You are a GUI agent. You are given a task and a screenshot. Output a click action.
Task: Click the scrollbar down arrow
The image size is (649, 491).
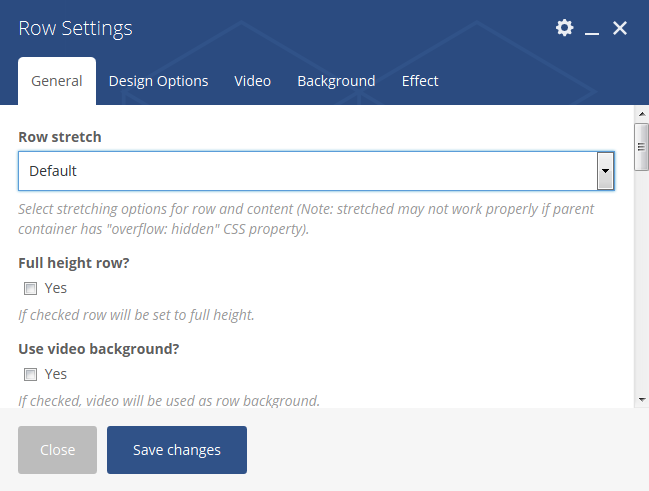click(641, 399)
